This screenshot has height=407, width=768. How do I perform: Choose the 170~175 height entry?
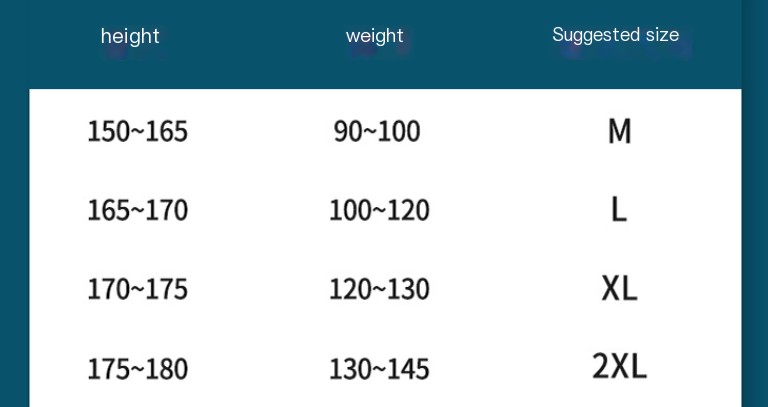[137, 290]
